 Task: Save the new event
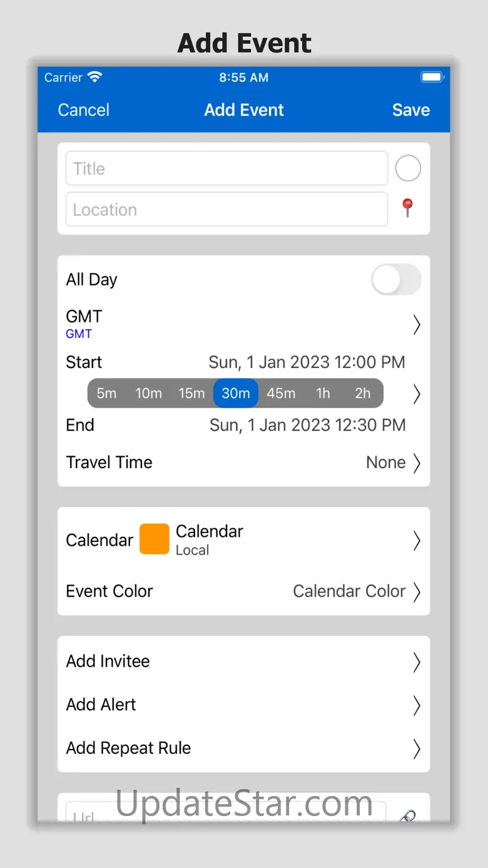coord(410,110)
